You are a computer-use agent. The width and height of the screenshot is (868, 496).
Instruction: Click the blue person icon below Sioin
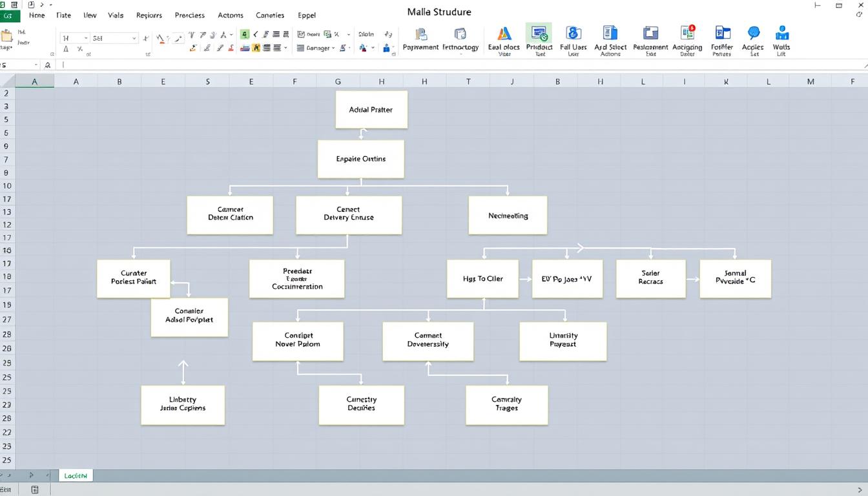(386, 48)
